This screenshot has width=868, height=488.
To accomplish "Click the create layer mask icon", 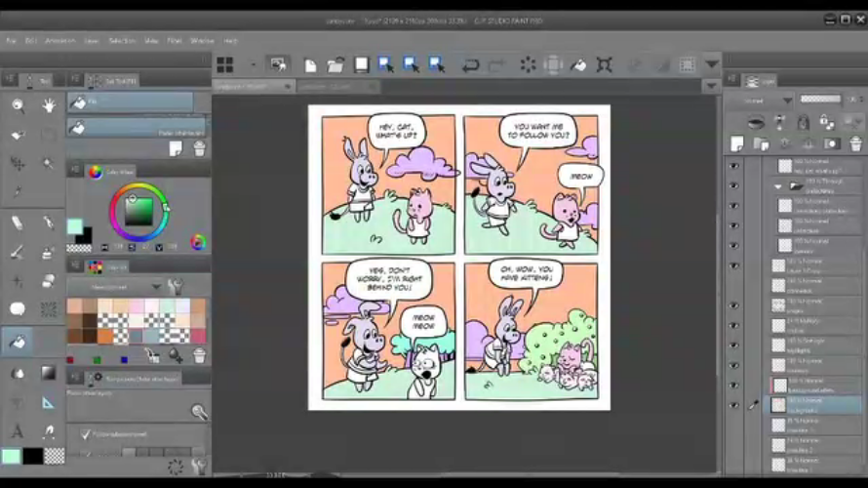I will [831, 144].
